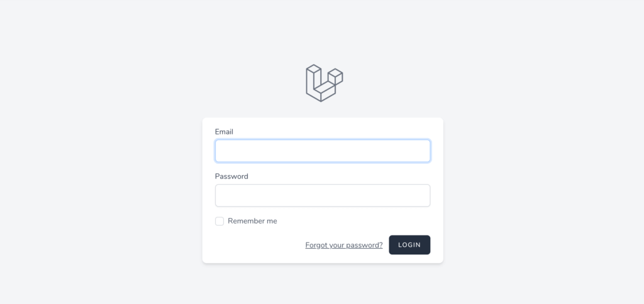This screenshot has height=304, width=644.
Task: Go to homepage via the Laravel cube logo
Action: 324,83
